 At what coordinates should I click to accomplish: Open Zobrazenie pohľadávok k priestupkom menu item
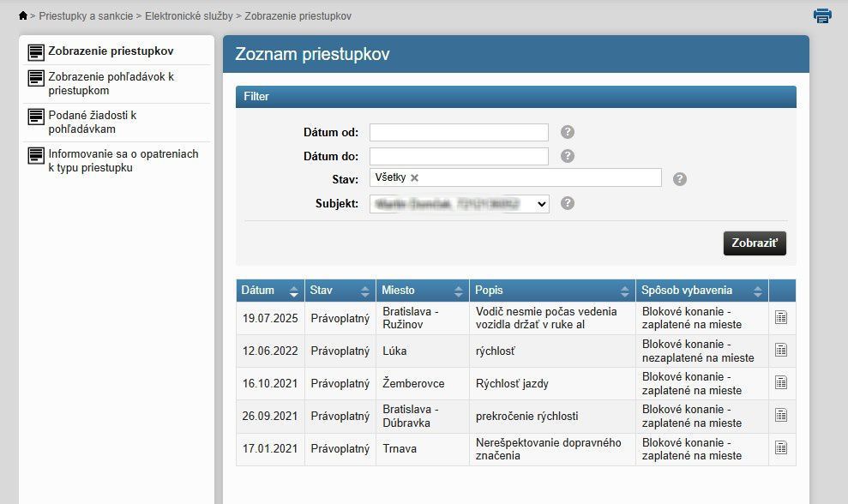[x=111, y=83]
